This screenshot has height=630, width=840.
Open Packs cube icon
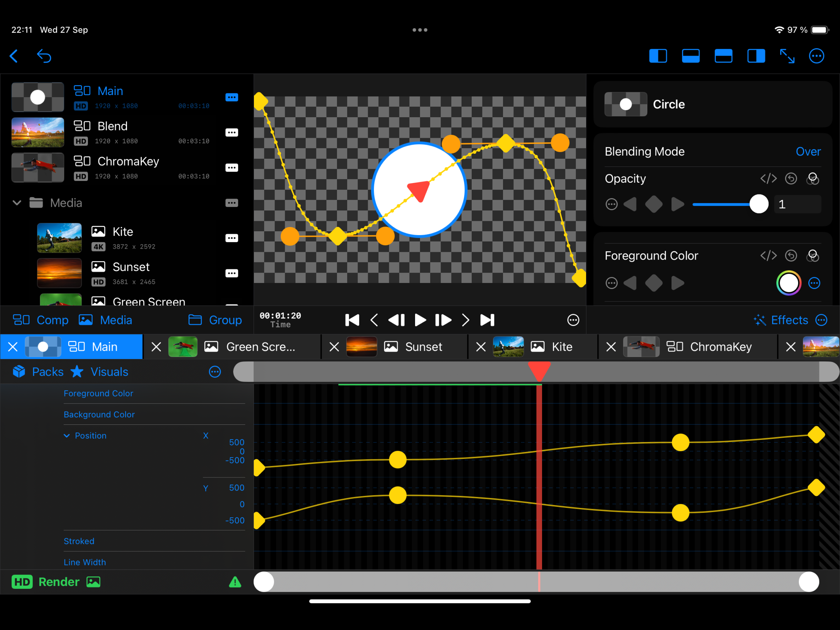tap(19, 372)
